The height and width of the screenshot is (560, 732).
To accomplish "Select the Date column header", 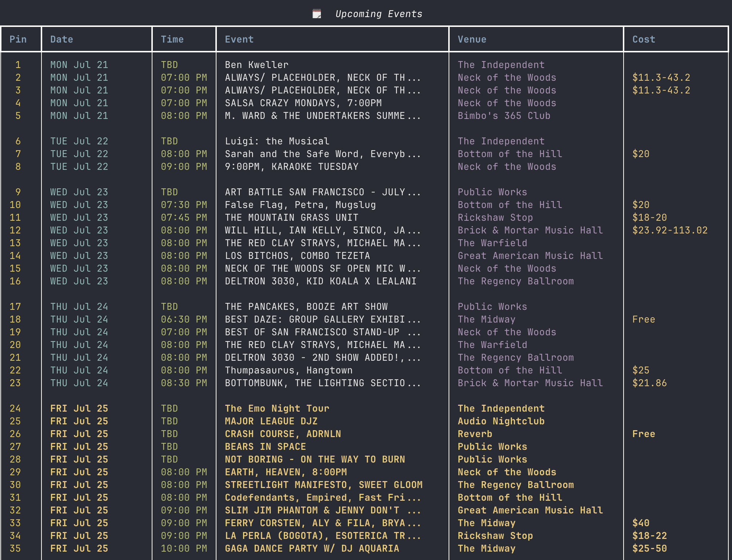I will [61, 39].
